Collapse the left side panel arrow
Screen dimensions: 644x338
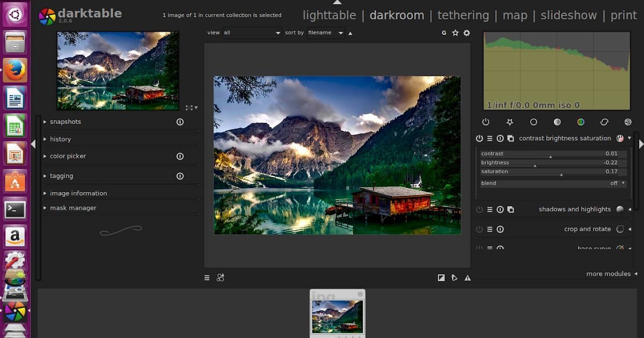(x=33, y=144)
